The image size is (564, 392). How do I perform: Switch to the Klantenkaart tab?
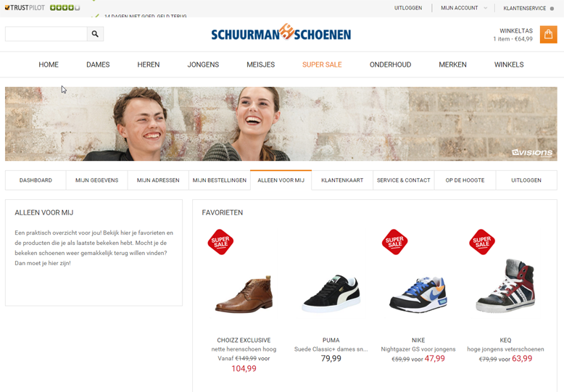point(342,180)
